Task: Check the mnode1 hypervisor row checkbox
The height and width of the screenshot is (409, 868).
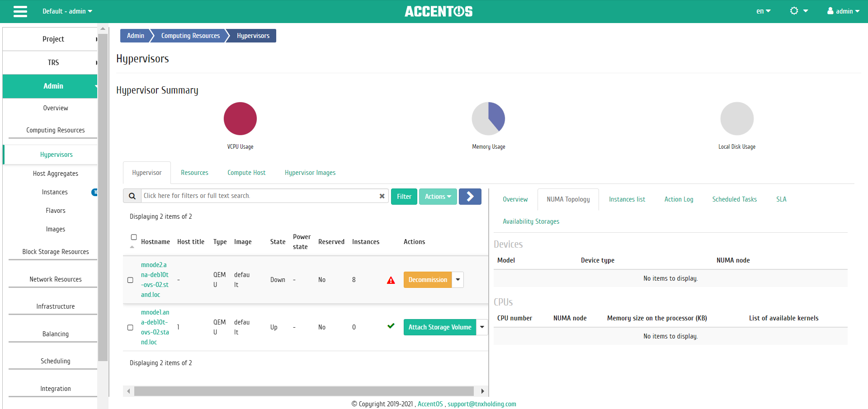Action: point(130,328)
